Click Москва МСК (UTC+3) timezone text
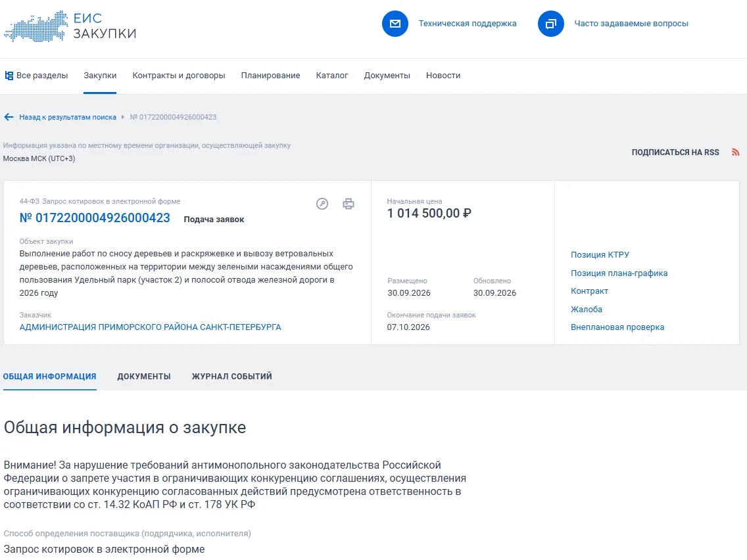This screenshot has height=560, width=747. (x=39, y=158)
